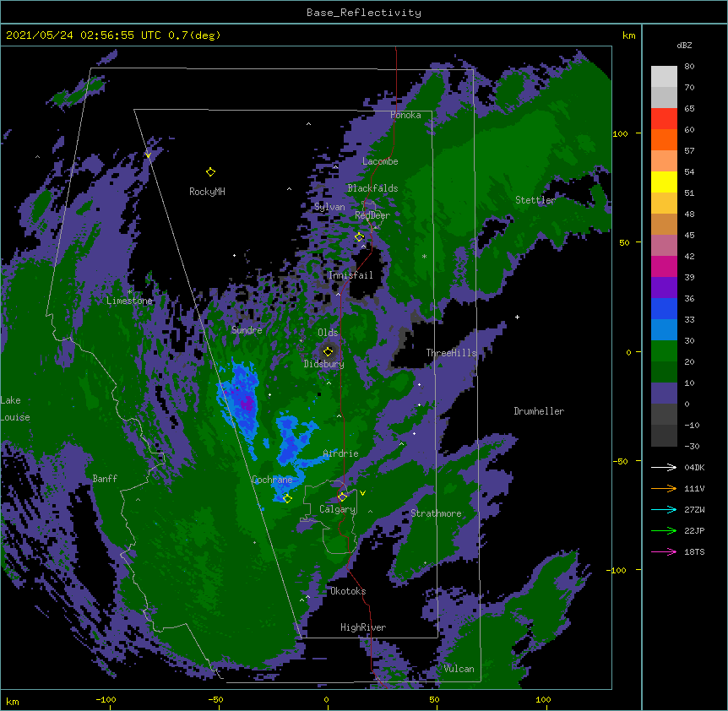Click the Calgary city label
Viewport: 728px width, 711px height.
click(337, 509)
